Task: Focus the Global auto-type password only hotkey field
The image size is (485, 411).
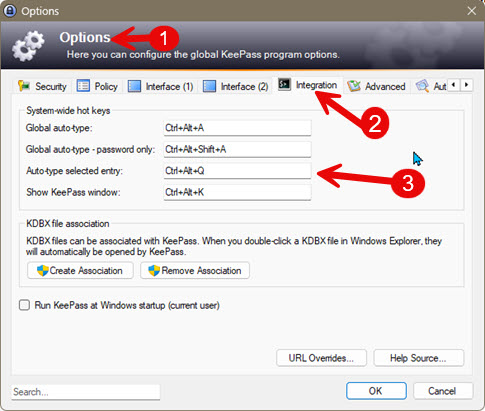Action: pyautogui.click(x=237, y=149)
